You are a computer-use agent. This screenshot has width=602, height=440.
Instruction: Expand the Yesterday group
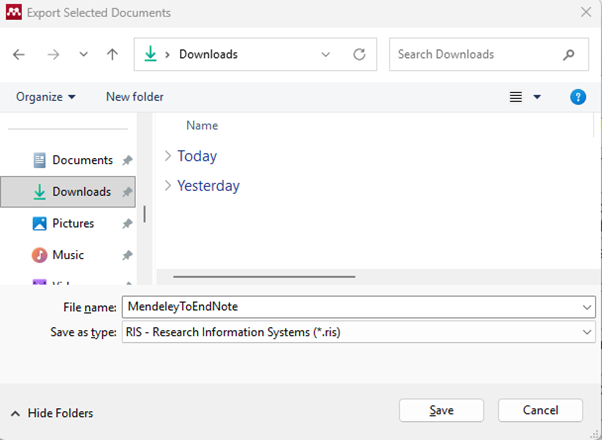[x=168, y=186]
